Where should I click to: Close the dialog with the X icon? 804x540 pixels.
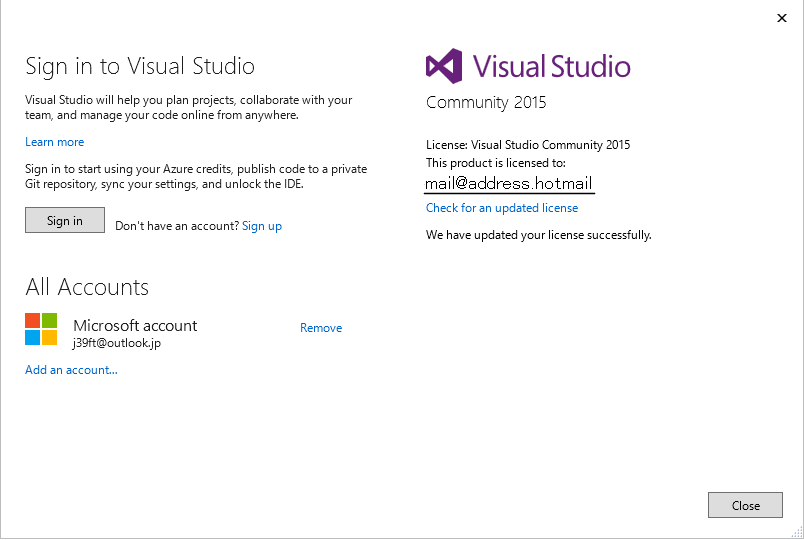point(782,18)
